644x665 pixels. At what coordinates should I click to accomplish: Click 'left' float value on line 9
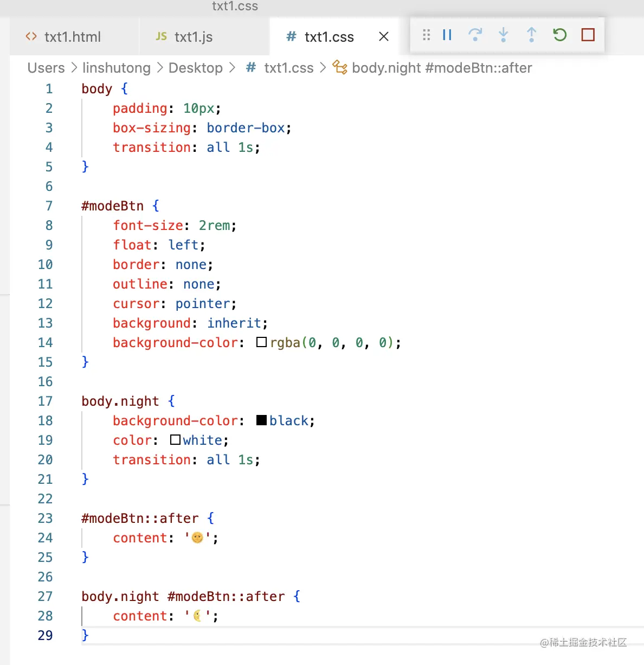[x=183, y=245]
